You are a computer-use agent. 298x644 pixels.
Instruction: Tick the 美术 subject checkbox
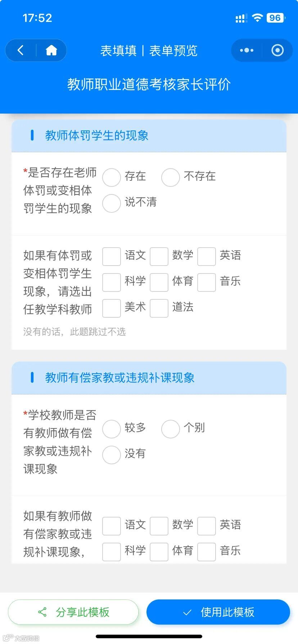pos(112,308)
